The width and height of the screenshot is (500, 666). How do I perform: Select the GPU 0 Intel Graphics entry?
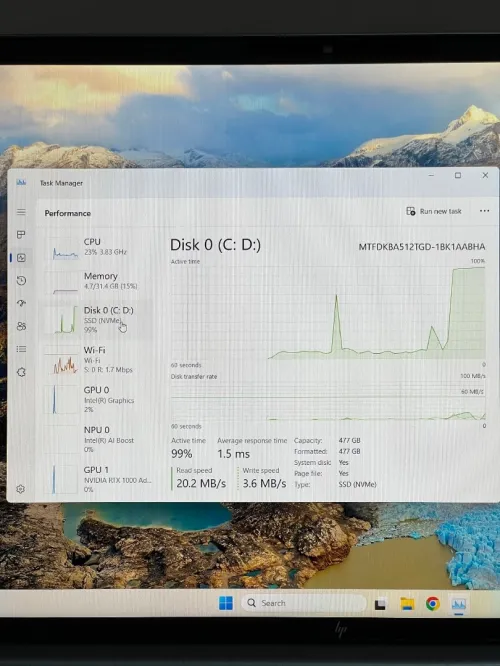[x=97, y=399]
